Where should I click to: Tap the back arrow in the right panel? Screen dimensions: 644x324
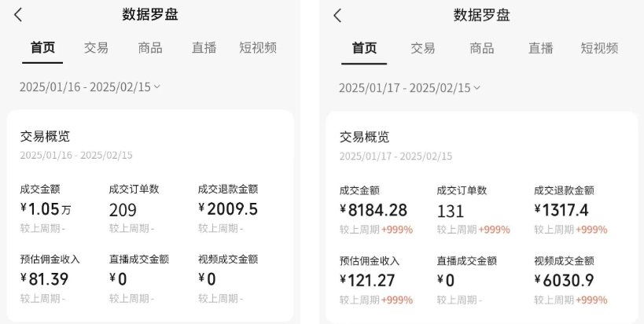click(337, 16)
